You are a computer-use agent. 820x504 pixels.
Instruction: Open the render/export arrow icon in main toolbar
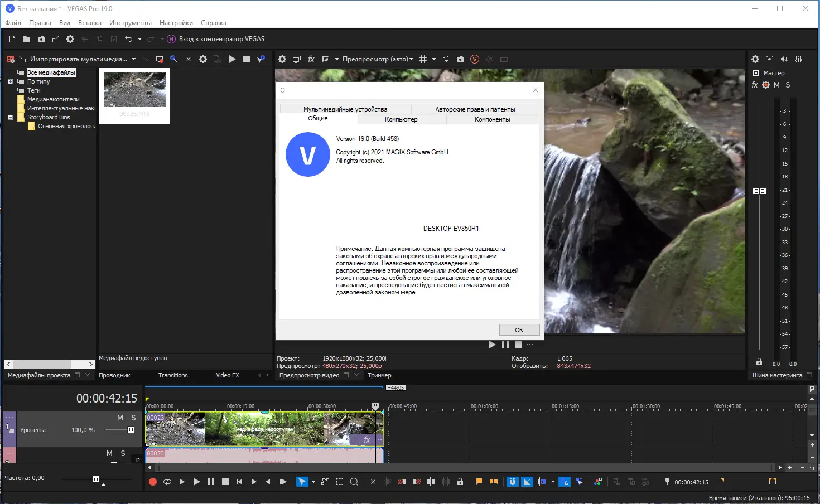(56, 39)
